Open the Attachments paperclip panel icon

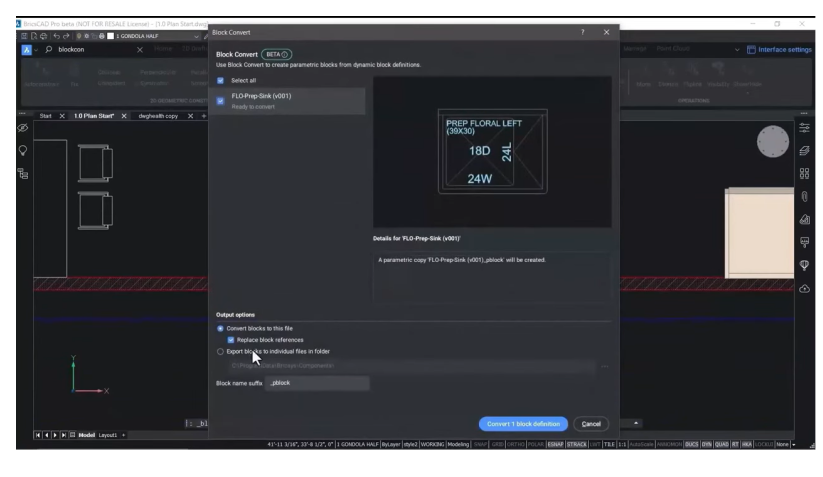coord(804,197)
